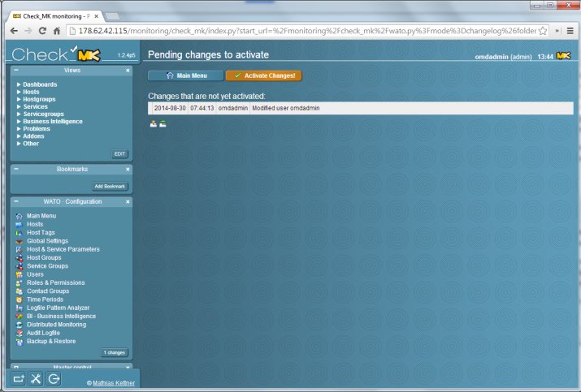The width and height of the screenshot is (581, 392).
Task: Collapse the Bookmarks snapin with minus button
Action: click(x=16, y=169)
